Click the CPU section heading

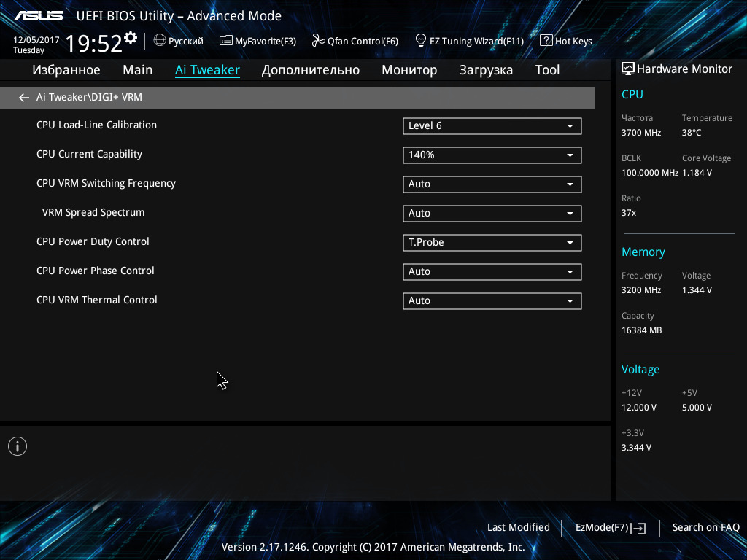632,94
